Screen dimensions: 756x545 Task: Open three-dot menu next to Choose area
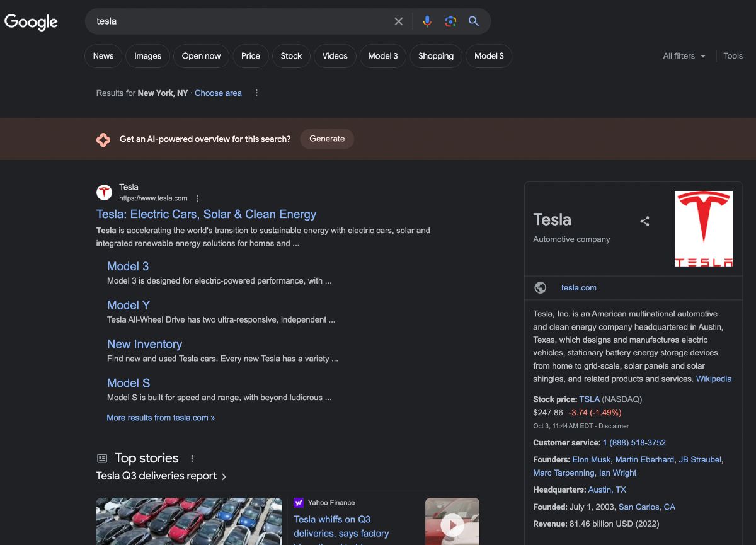(256, 93)
